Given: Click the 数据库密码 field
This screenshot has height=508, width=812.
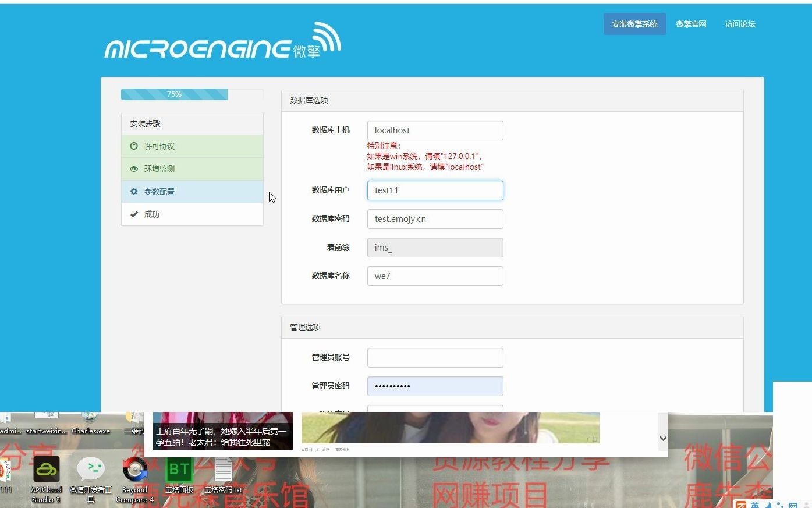Looking at the screenshot, I should [x=435, y=219].
